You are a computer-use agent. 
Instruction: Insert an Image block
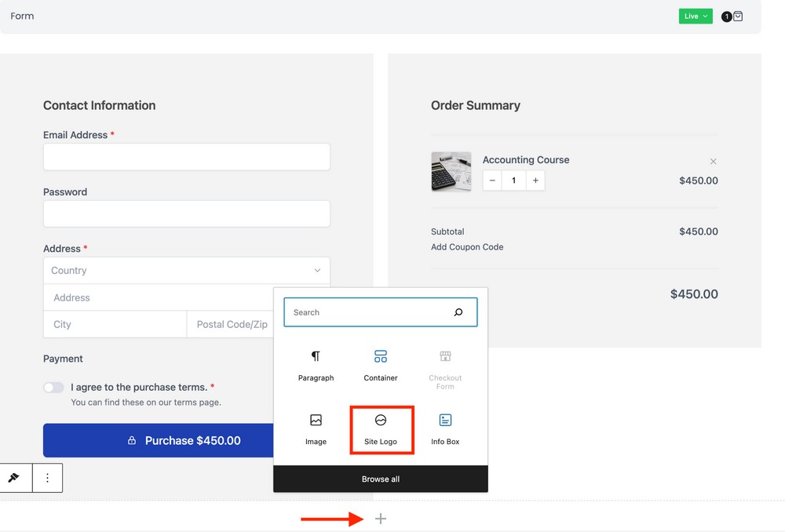pyautogui.click(x=316, y=428)
